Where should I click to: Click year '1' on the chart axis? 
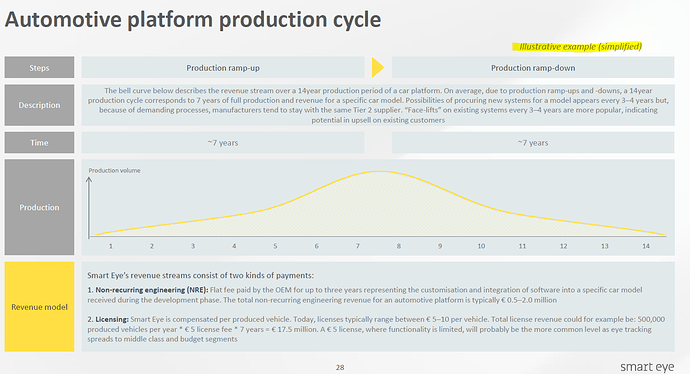pyautogui.click(x=110, y=246)
